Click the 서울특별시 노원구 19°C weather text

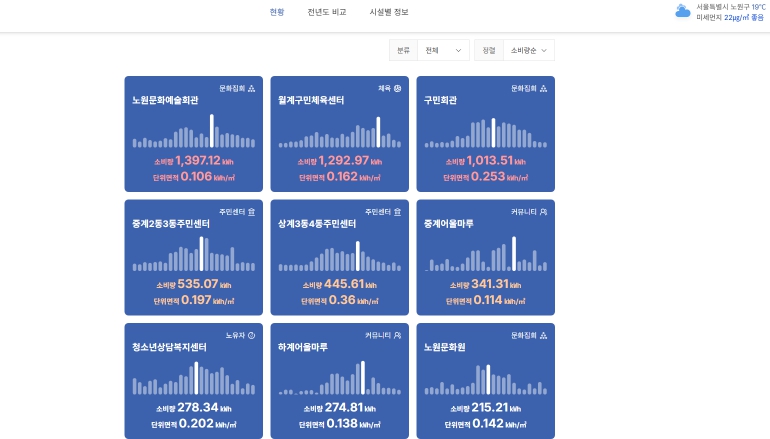coord(731,7)
